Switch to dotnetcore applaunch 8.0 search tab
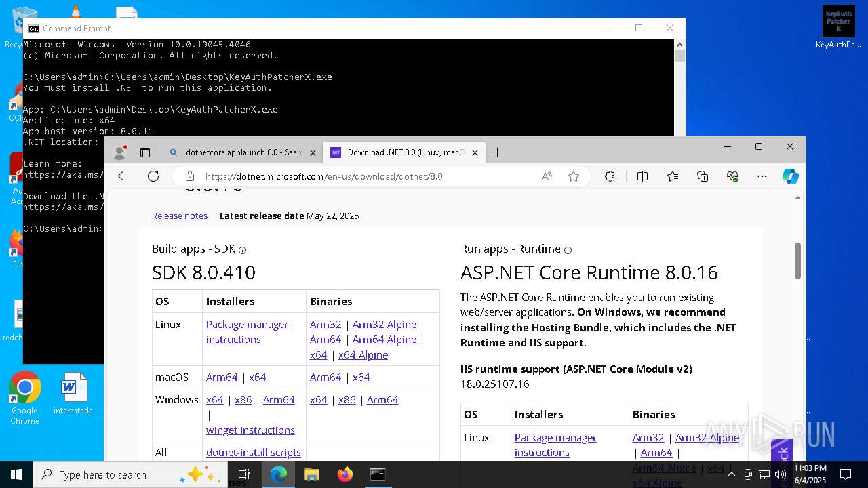The image size is (868, 488). (x=243, y=152)
